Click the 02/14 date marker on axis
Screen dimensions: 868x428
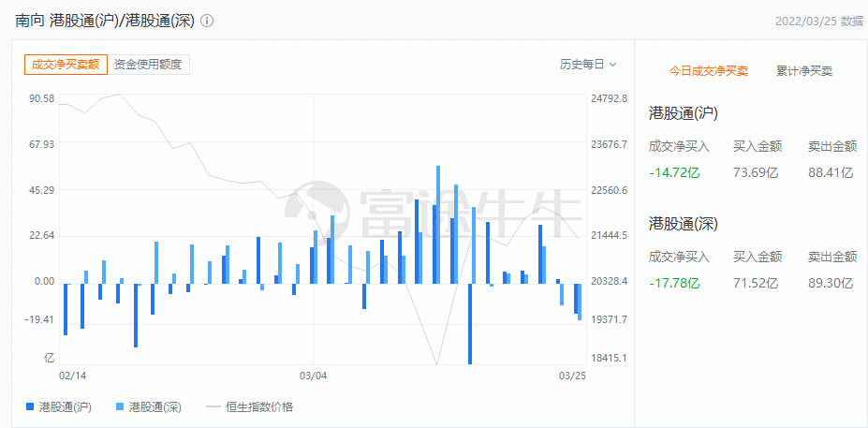(x=72, y=376)
